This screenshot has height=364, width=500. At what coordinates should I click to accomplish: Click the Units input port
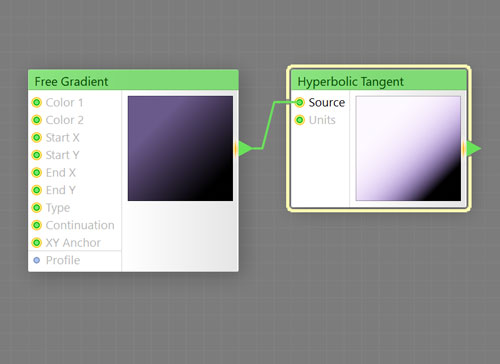click(300, 120)
